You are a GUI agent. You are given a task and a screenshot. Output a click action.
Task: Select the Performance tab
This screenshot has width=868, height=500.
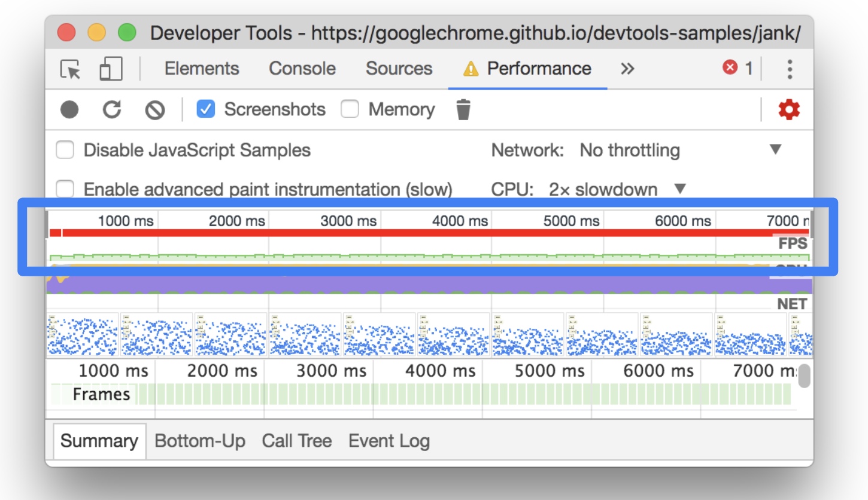[528, 68]
